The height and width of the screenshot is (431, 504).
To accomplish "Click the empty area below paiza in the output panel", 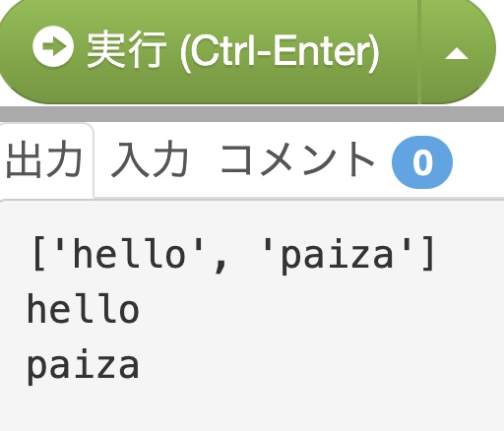I will (x=252, y=410).
